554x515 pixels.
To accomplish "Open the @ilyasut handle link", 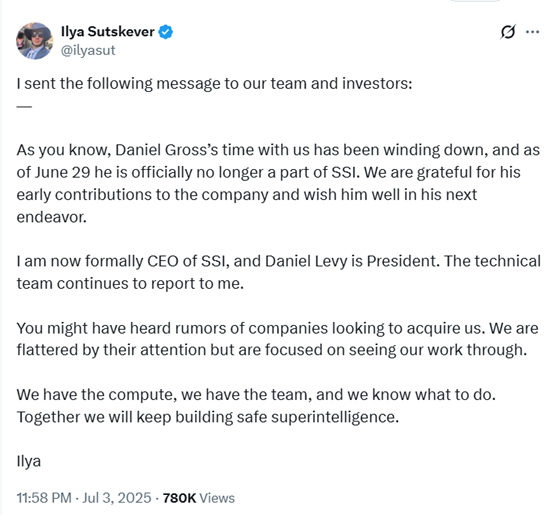I will pos(88,50).
